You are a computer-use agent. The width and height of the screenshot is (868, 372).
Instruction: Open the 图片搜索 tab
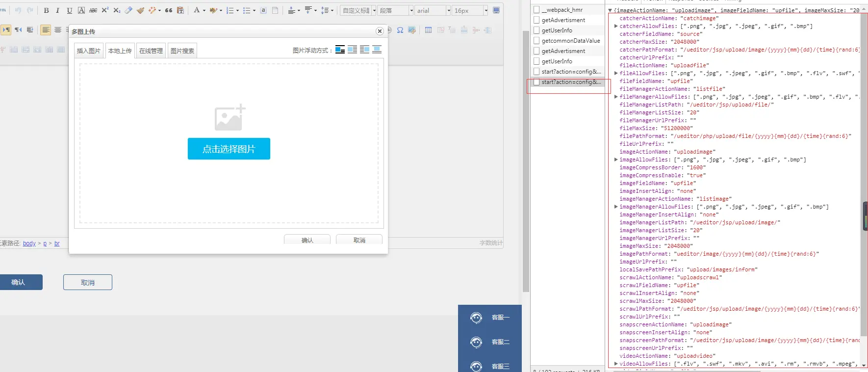(x=182, y=51)
